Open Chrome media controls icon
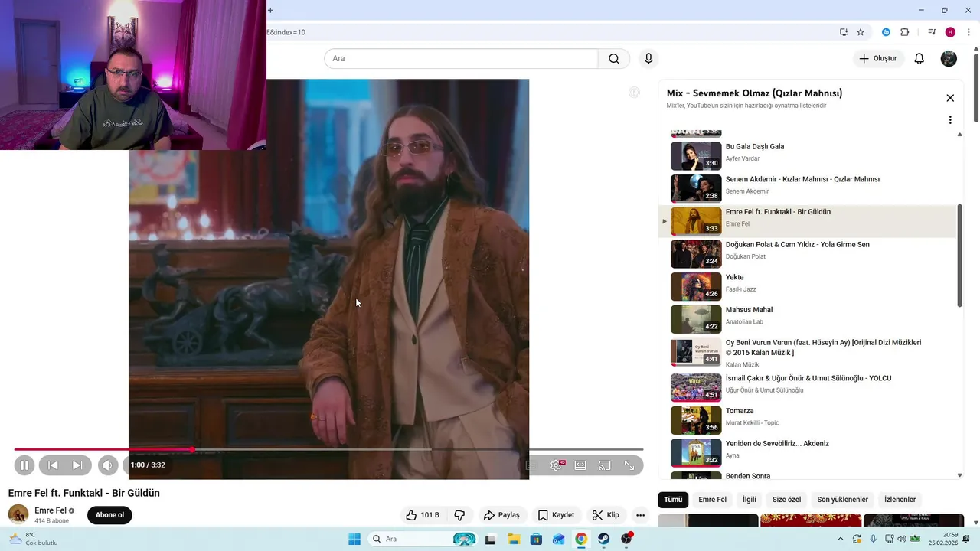 click(x=932, y=32)
